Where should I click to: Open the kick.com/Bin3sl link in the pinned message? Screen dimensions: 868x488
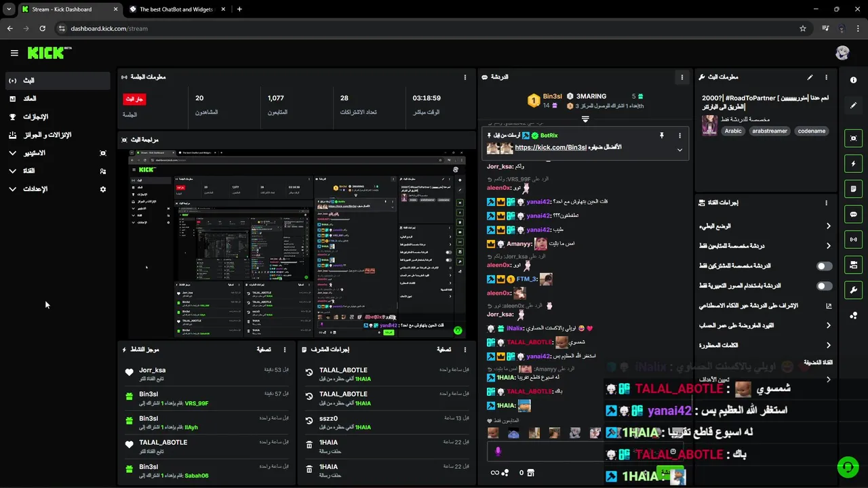coord(551,147)
